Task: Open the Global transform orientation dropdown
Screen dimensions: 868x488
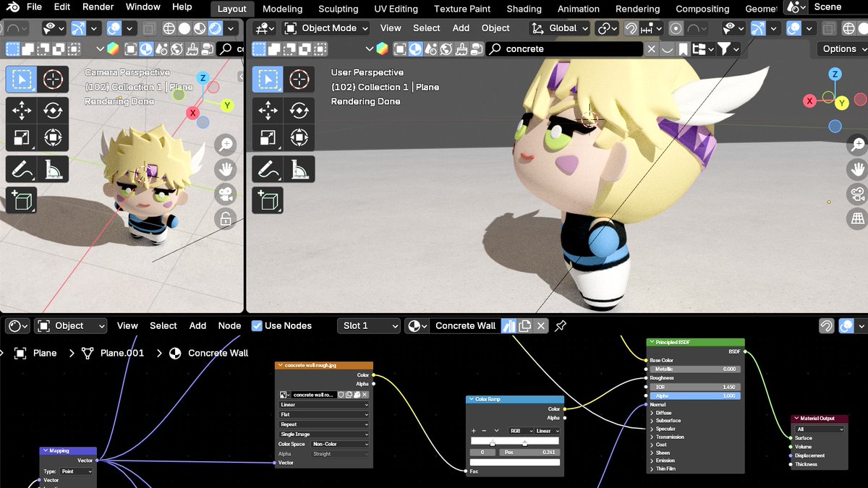Action: click(559, 28)
